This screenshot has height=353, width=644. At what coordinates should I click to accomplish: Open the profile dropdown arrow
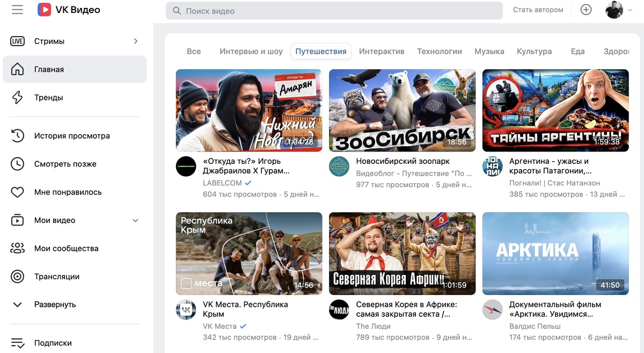click(x=630, y=10)
